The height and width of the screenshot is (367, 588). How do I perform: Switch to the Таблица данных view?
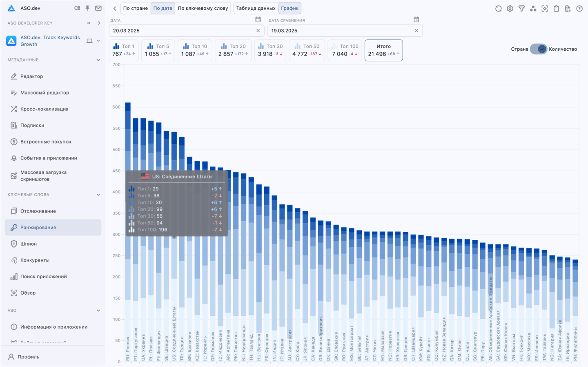[256, 8]
